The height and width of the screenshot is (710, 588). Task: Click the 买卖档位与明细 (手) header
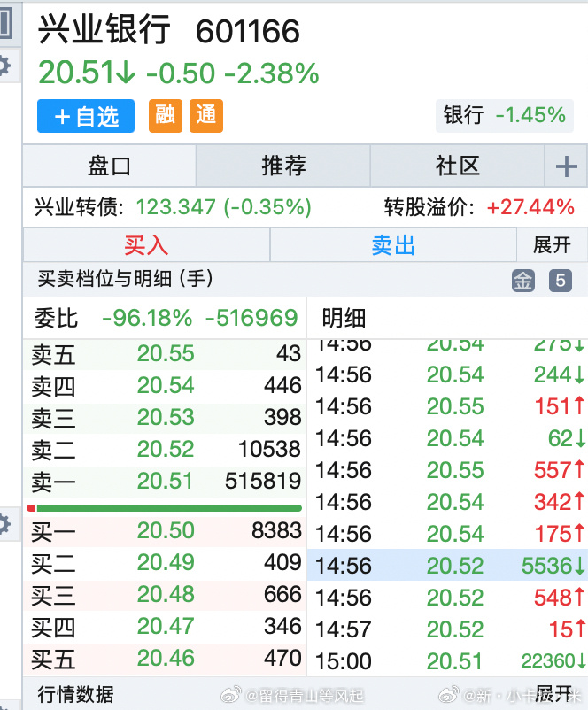point(126,279)
